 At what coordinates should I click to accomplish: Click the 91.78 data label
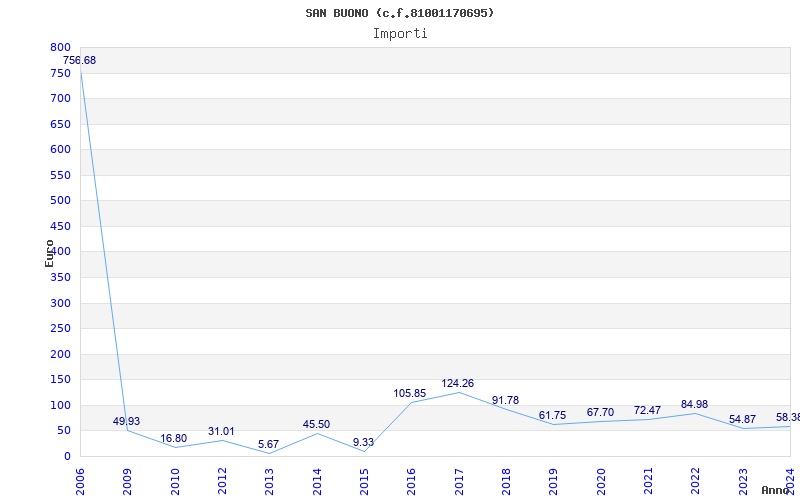tap(505, 400)
